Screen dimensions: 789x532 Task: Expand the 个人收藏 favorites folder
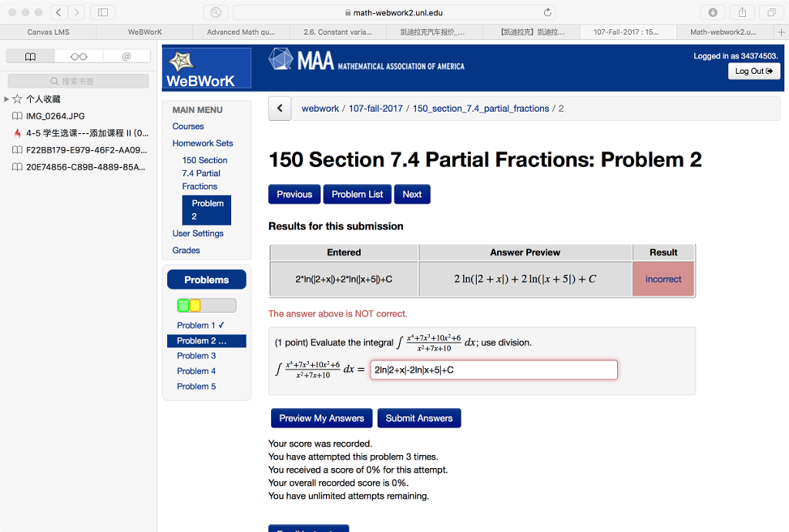[6, 99]
